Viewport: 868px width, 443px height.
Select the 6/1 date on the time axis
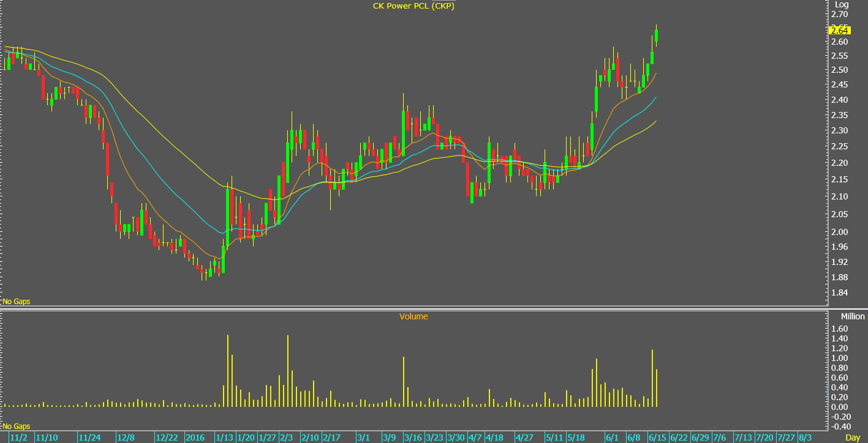[612, 437]
